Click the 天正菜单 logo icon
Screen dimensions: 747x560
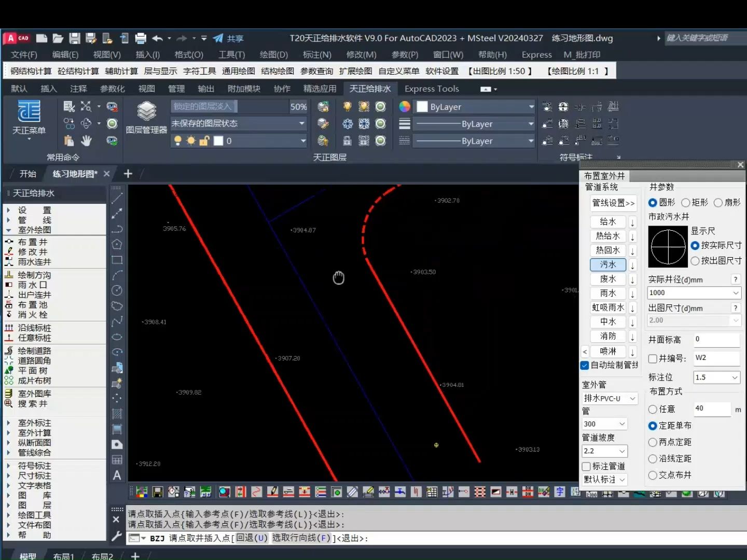29,111
